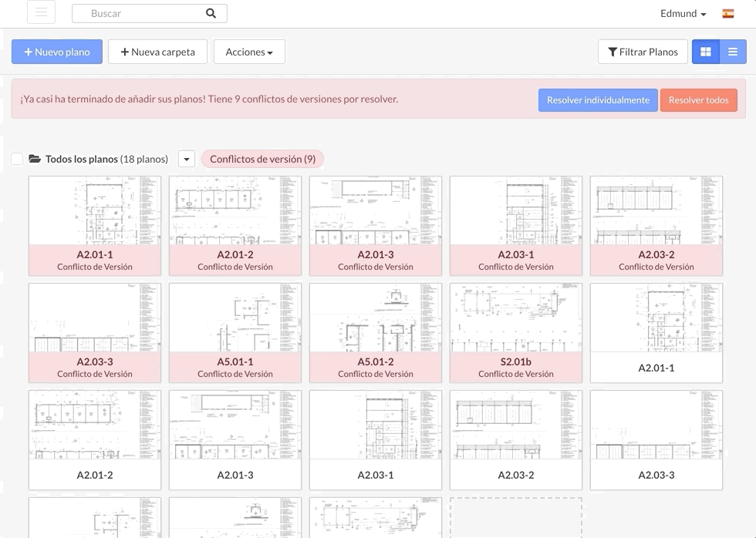
Task: Click Nueva carpeta button
Action: pyautogui.click(x=157, y=52)
